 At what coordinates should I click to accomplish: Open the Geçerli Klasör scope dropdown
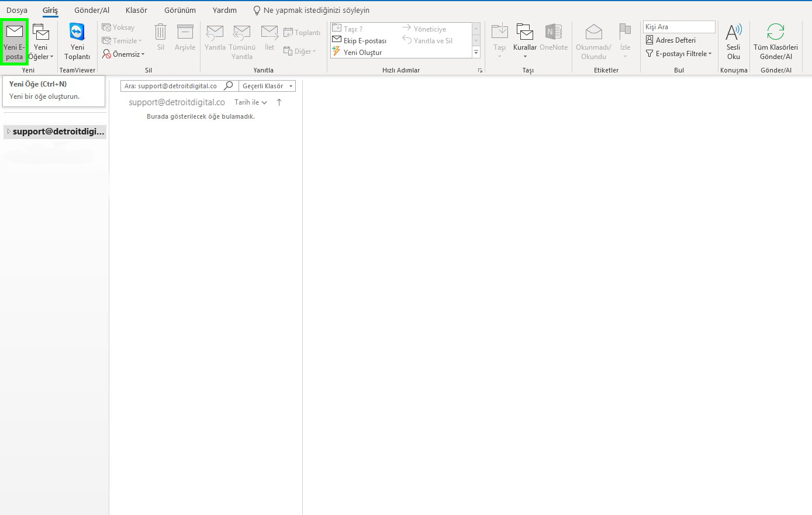[267, 85]
